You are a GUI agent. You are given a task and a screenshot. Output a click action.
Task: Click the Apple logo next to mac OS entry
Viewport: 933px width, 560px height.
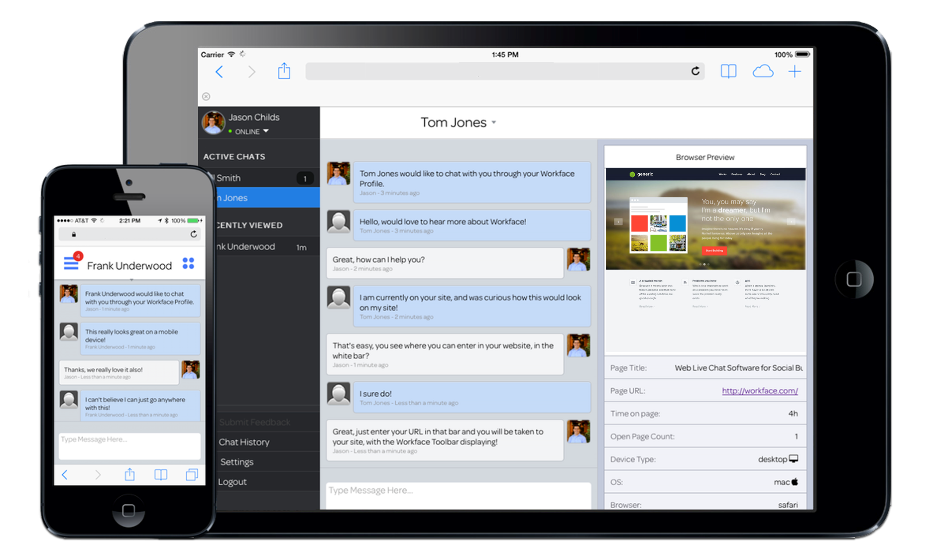796,482
